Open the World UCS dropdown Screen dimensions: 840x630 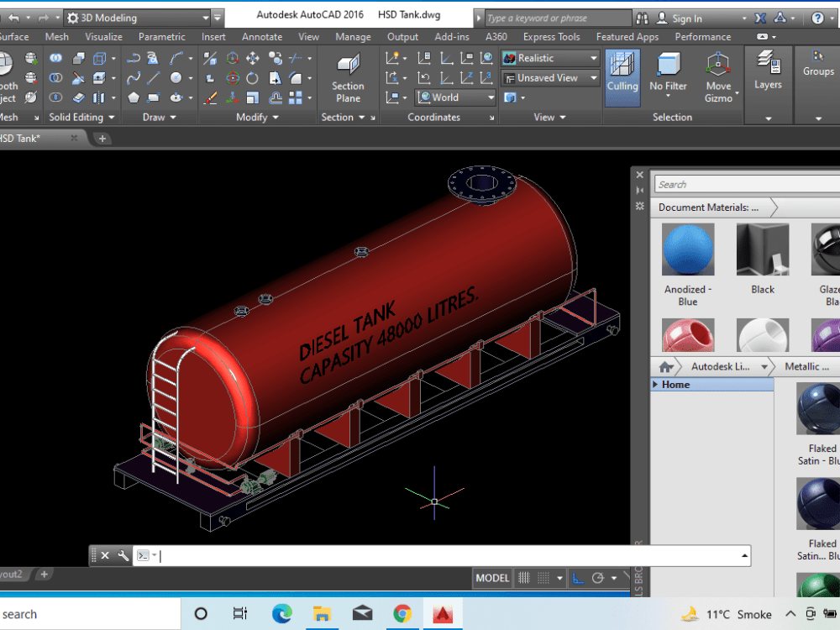click(455, 97)
